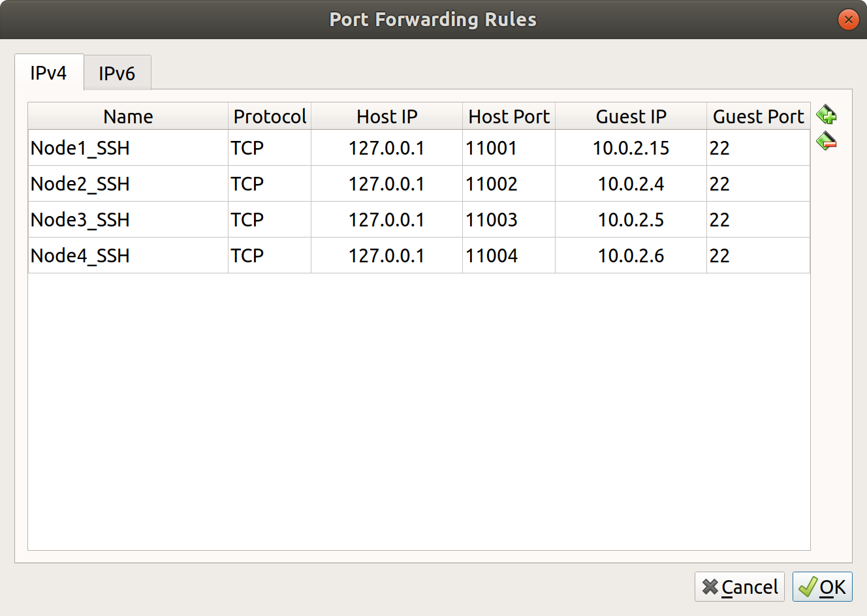Switch to the IPv6 tab
This screenshot has height=616, width=867.
117,73
